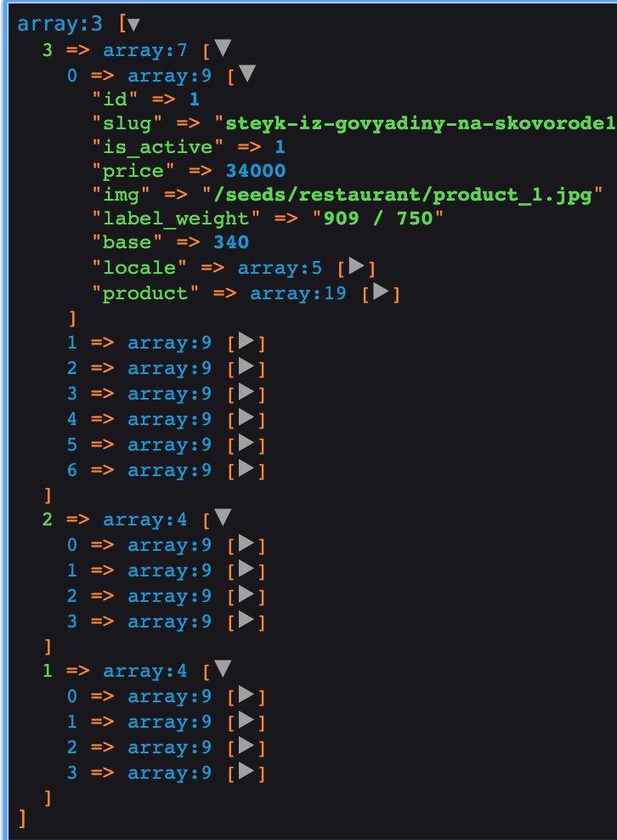Click the "price" key text

pyautogui.click(x=133, y=171)
